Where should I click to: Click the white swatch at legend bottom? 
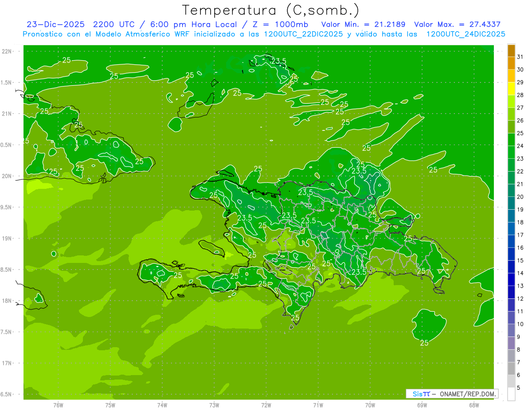click(511, 394)
